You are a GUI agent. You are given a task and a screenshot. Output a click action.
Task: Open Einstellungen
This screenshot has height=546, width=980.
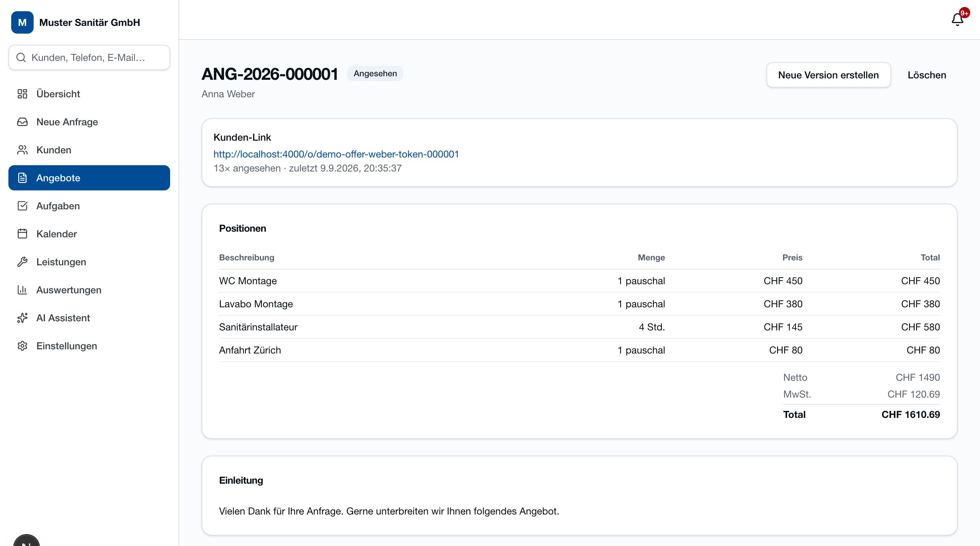pyautogui.click(x=89, y=346)
